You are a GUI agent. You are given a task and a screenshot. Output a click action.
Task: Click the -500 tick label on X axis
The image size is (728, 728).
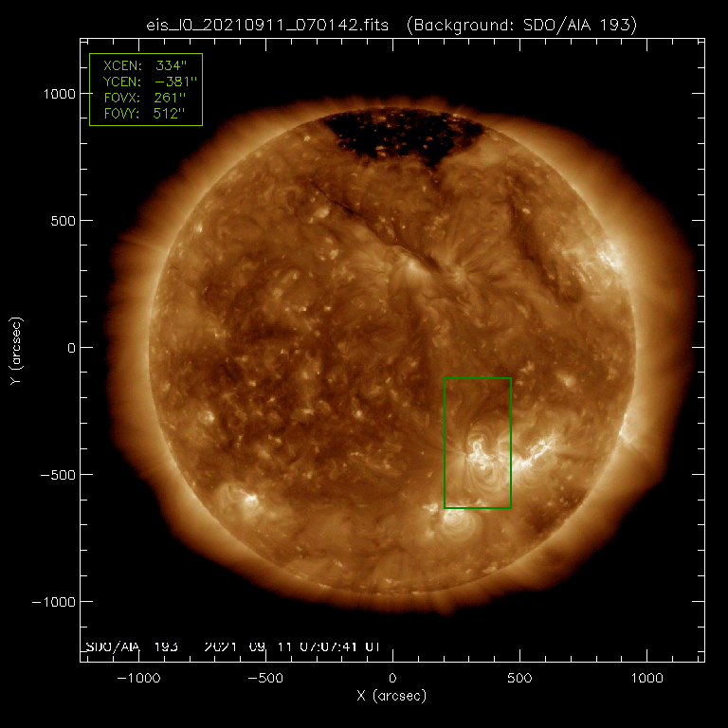[264, 679]
